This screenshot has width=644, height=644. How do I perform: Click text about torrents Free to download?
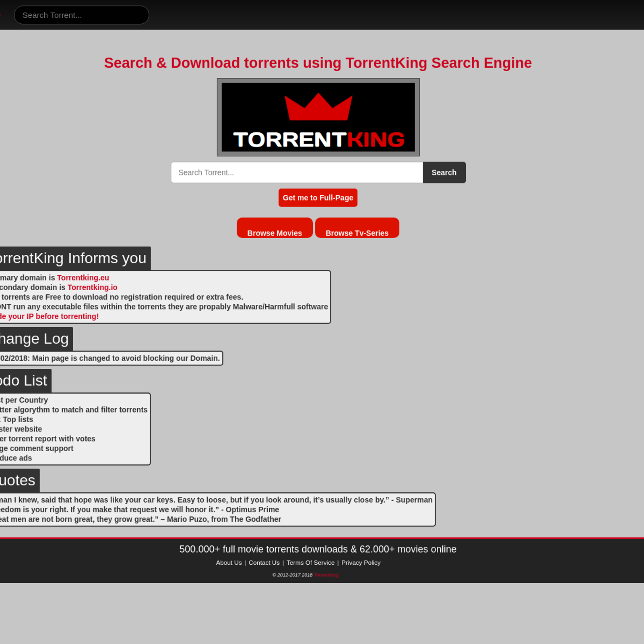(122, 297)
